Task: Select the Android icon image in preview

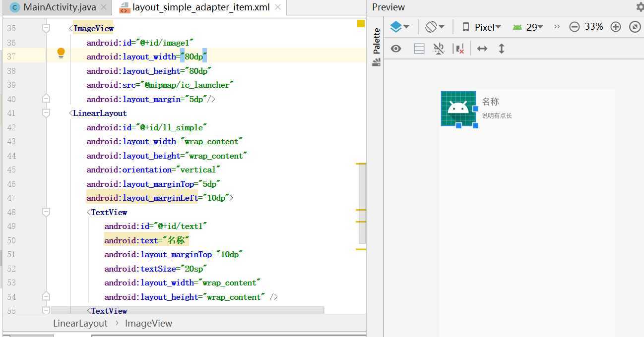Action: click(x=458, y=108)
